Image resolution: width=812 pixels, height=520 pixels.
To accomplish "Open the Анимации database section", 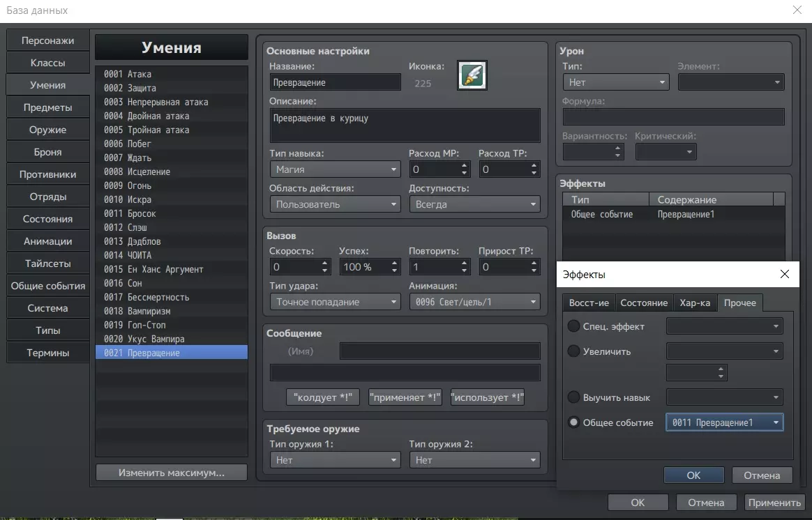I will coord(47,241).
